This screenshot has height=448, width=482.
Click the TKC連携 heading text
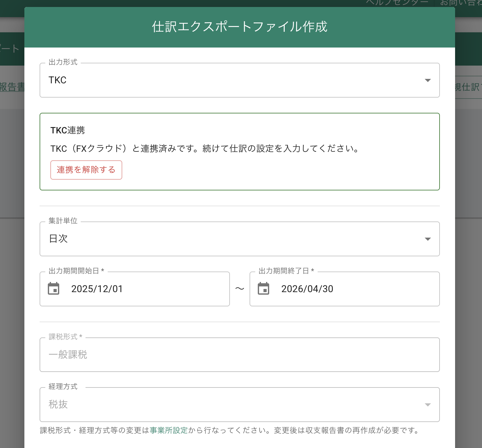tap(68, 130)
